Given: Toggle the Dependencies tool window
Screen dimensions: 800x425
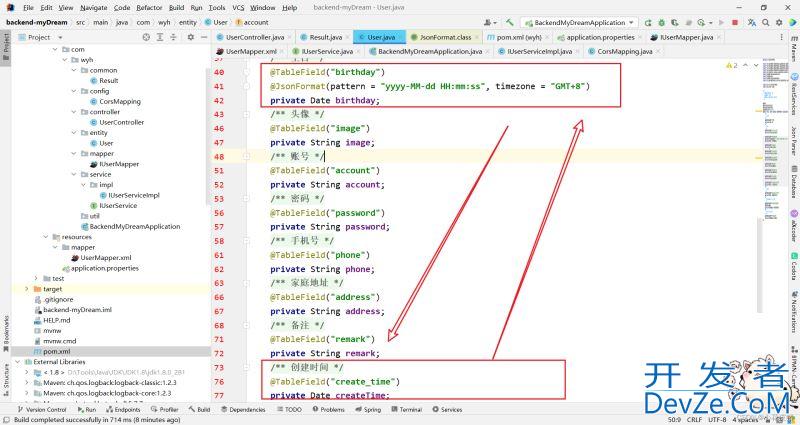Looking at the screenshot, I should (243, 409).
